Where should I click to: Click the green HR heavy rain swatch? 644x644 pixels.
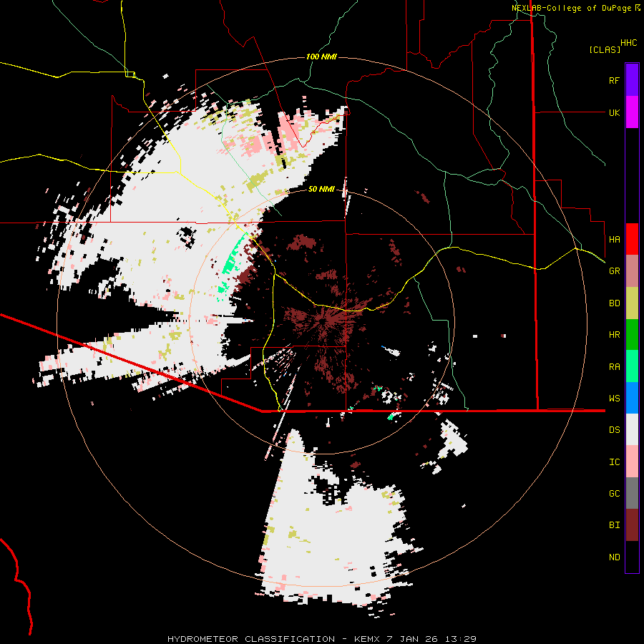coord(632,335)
